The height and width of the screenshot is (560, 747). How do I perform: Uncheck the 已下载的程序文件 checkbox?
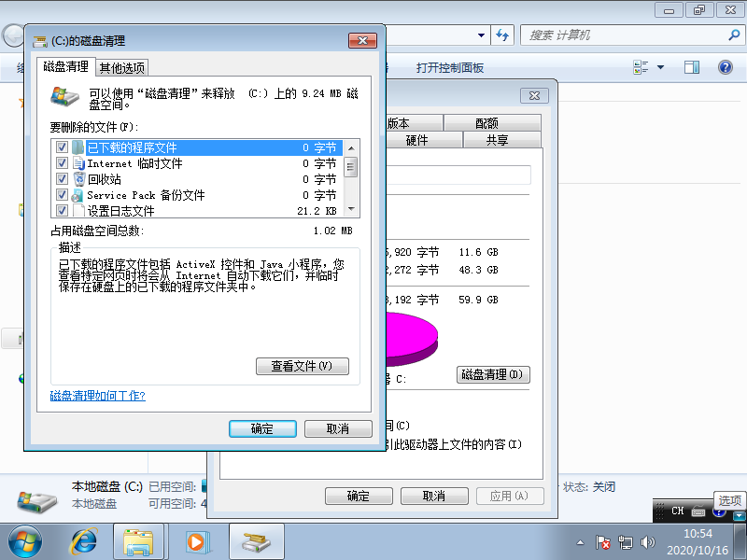[63, 147]
